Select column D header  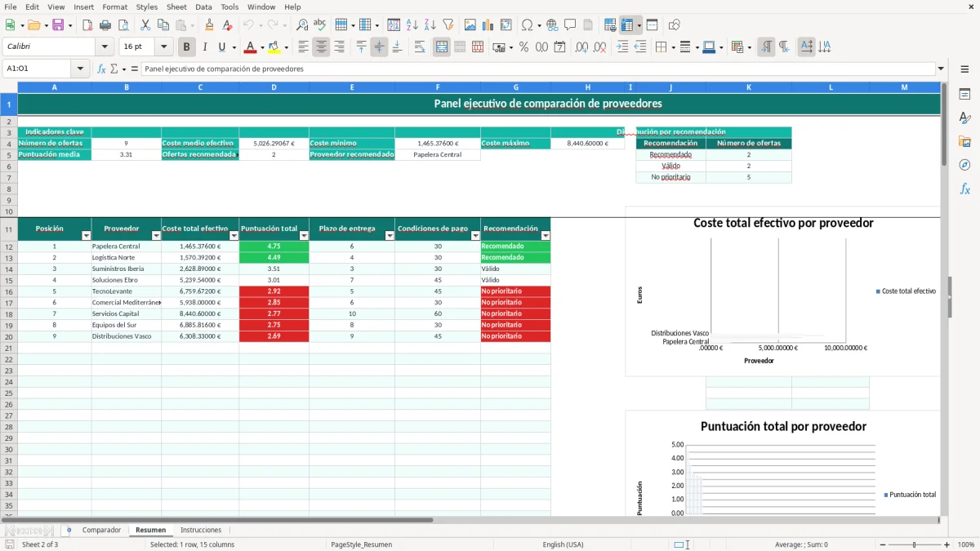(x=274, y=87)
